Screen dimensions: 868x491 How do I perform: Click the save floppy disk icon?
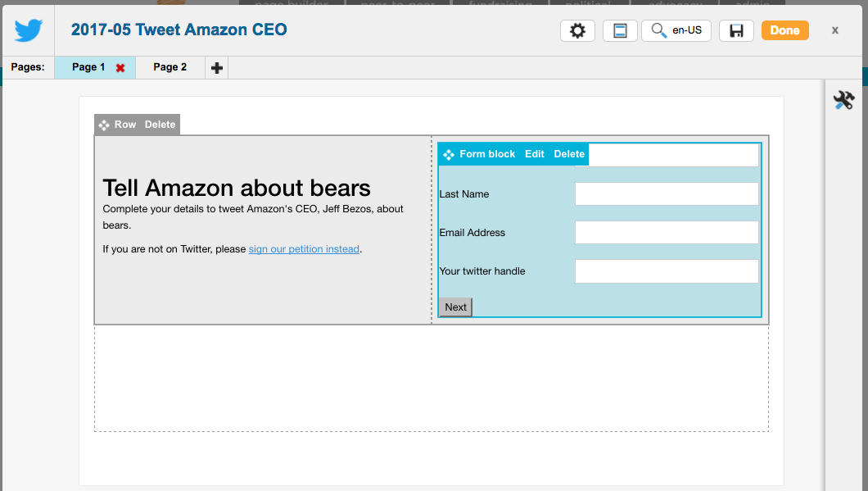(x=736, y=30)
